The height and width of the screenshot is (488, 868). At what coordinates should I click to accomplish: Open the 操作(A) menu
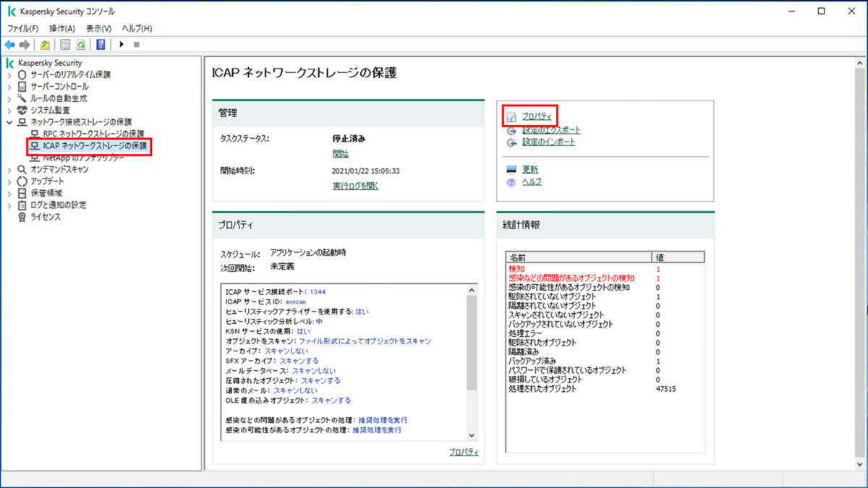tap(62, 28)
